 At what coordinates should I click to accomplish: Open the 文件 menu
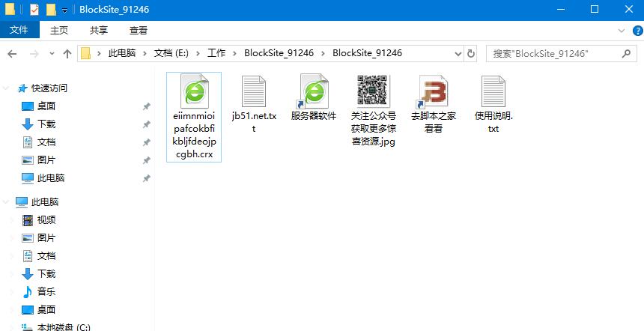click(x=19, y=30)
